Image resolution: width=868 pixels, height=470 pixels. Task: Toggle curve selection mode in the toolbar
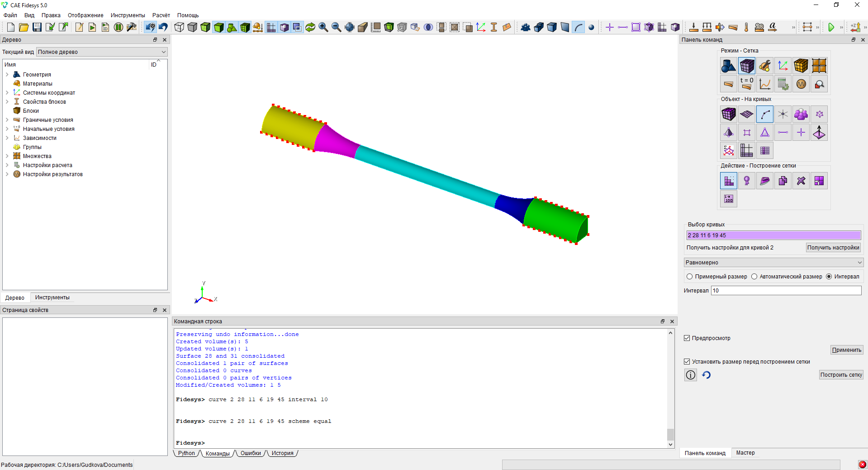pos(578,27)
